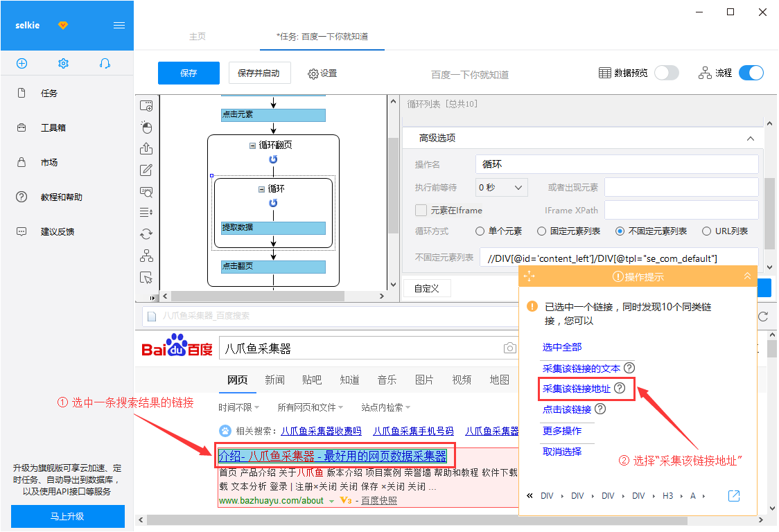Screen dimensions: 779x532
Task: Switch to the 主页 tab
Action: coord(198,37)
